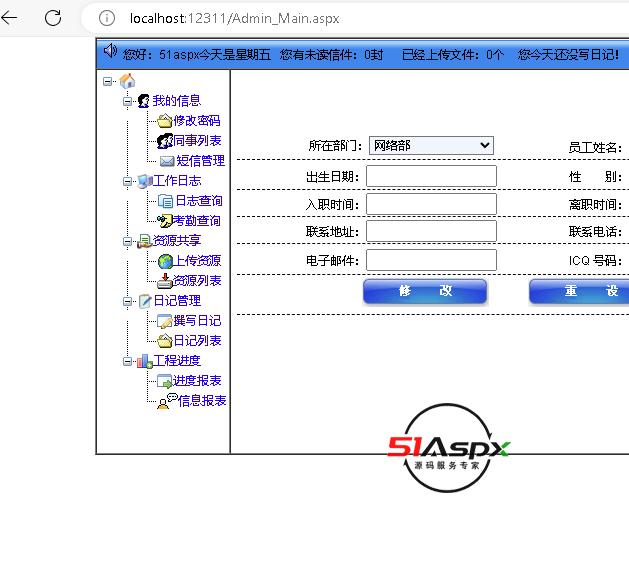Collapse the 日记管理 tree branch
The image size is (629, 579).
click(128, 301)
